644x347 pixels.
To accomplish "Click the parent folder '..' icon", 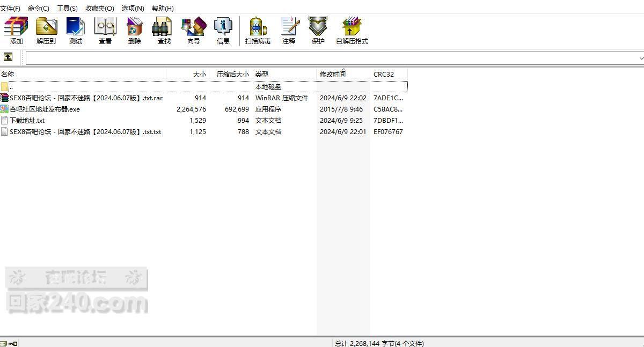I will (x=4, y=86).
